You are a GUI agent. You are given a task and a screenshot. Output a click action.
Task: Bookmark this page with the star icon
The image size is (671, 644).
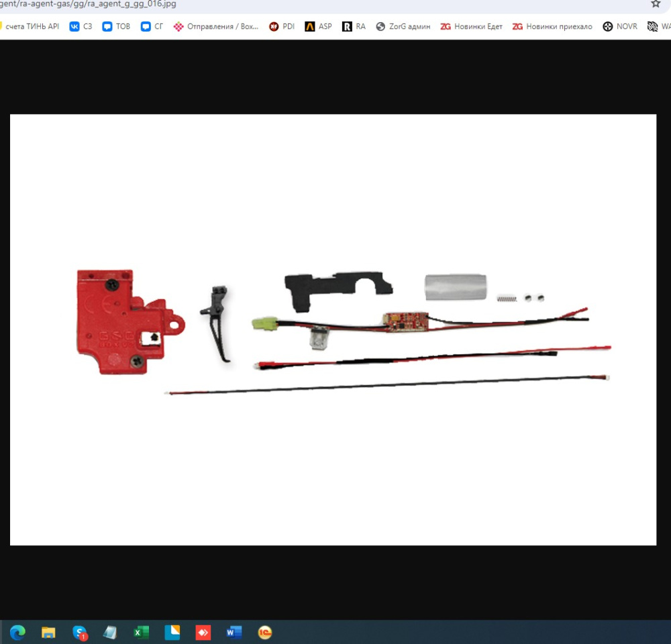pos(656,4)
